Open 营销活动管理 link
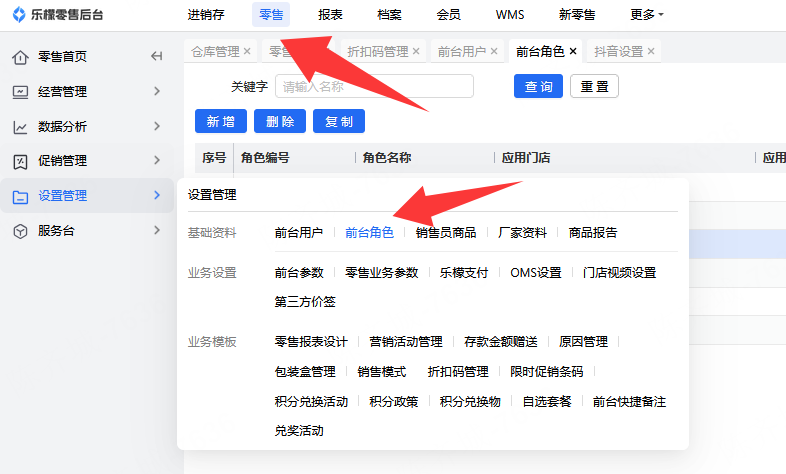The image size is (786, 474). (x=406, y=342)
